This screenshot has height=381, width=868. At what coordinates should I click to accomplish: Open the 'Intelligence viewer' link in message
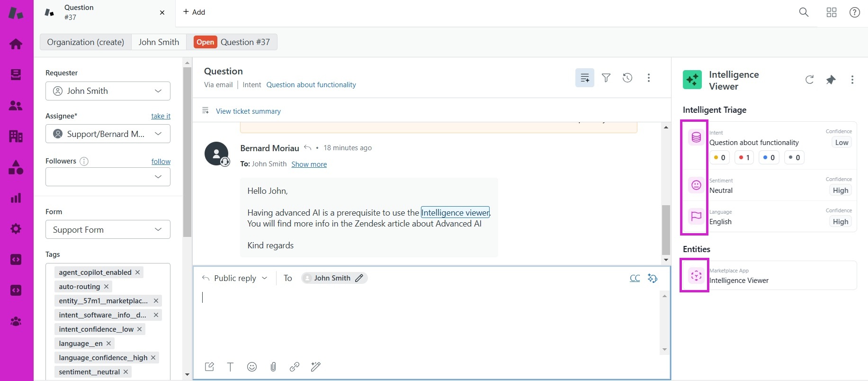[456, 213]
